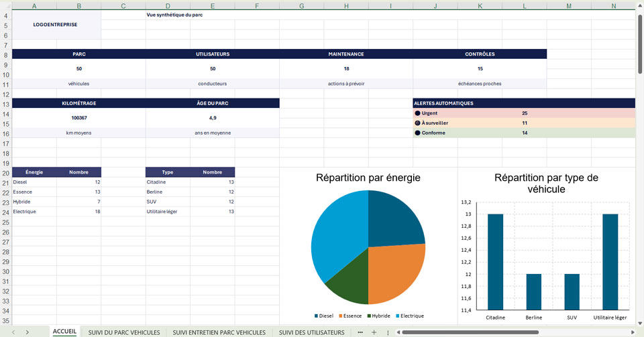
Task: Select the Urgent alert row
Action: [x=524, y=113]
